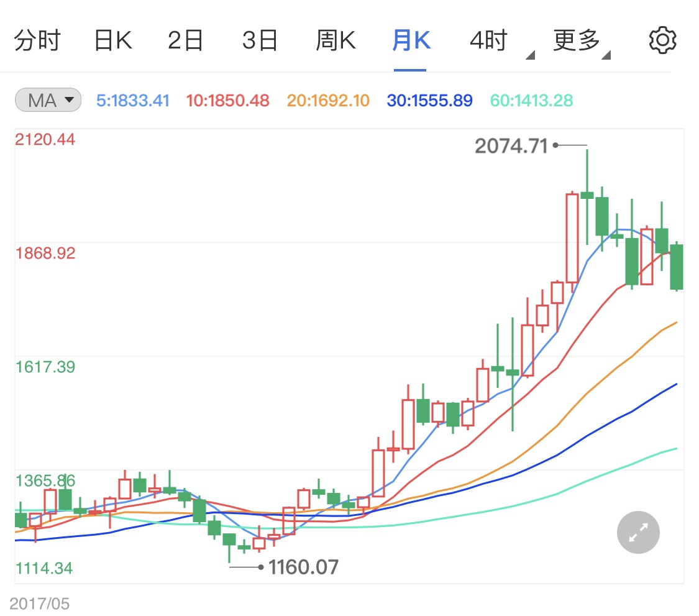Click the low price marker 1160.07
The image size is (699, 616).
pos(304,568)
